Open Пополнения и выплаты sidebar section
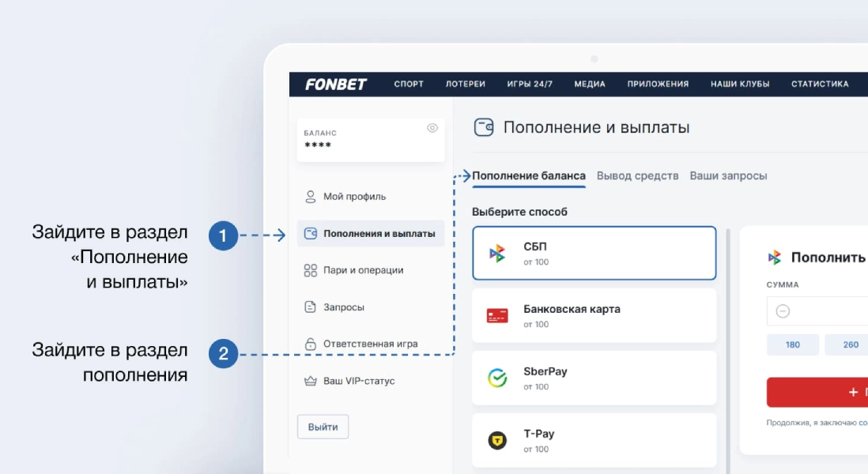This screenshot has width=868, height=474. [x=370, y=233]
